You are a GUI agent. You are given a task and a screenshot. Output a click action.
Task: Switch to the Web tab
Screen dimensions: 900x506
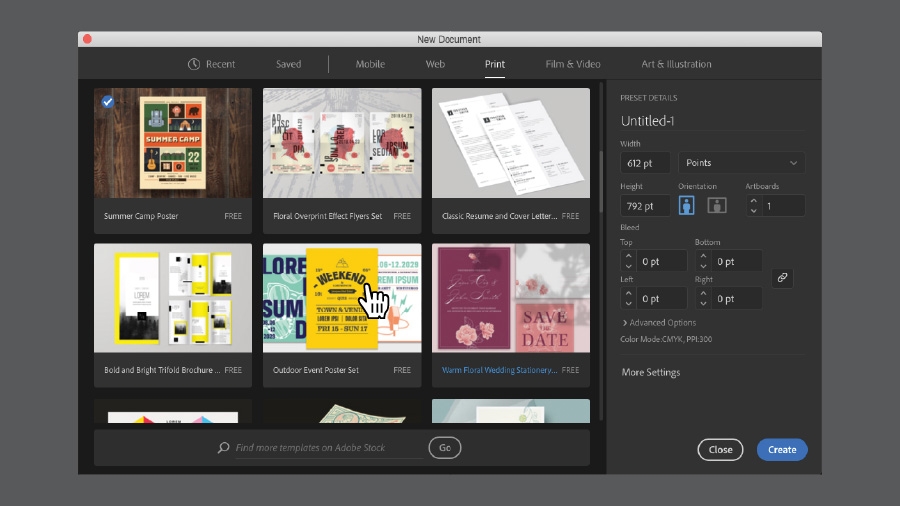[435, 64]
